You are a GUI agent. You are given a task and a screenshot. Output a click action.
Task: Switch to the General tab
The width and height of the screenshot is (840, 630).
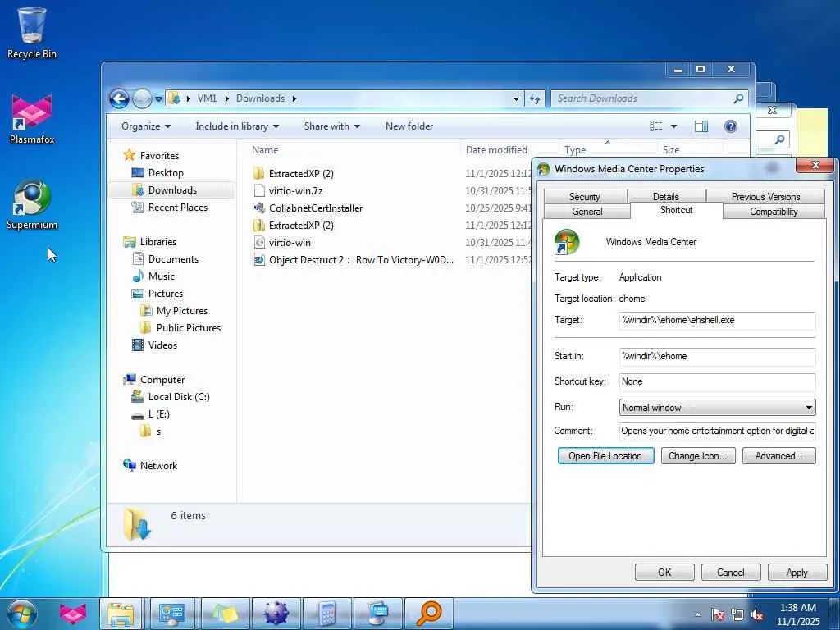587,212
